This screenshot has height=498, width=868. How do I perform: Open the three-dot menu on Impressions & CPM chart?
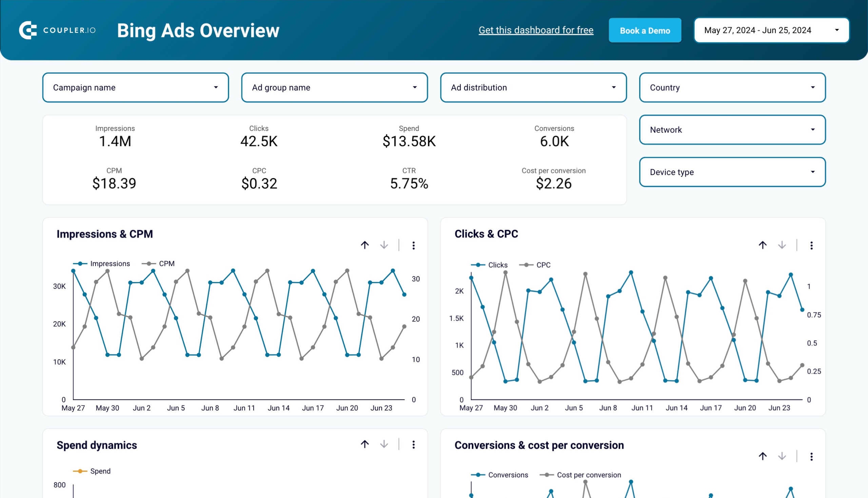[x=414, y=246]
